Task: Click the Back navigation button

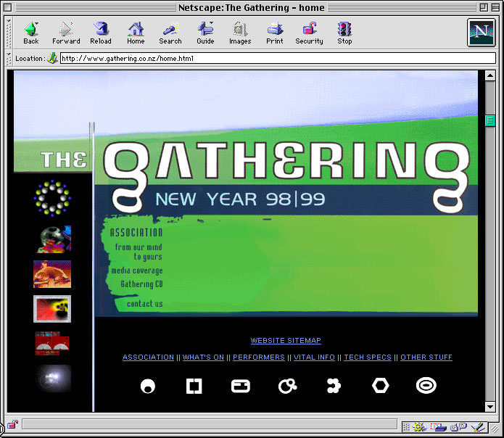Action: (31, 33)
